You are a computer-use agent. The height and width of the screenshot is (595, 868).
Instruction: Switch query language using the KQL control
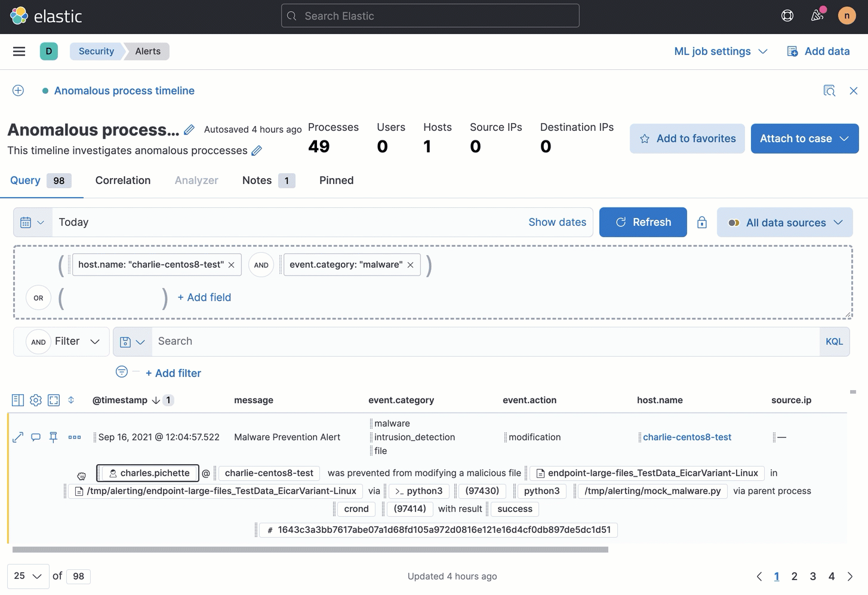[x=834, y=341]
